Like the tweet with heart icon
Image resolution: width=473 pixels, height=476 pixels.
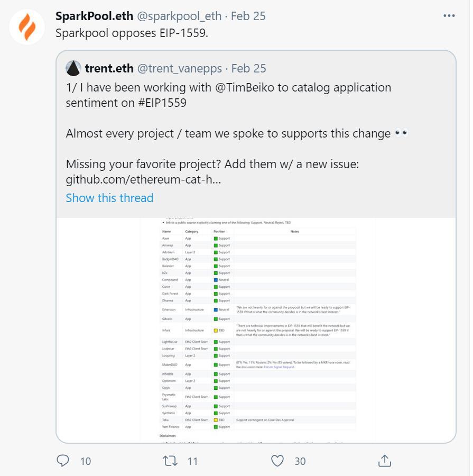tap(277, 461)
